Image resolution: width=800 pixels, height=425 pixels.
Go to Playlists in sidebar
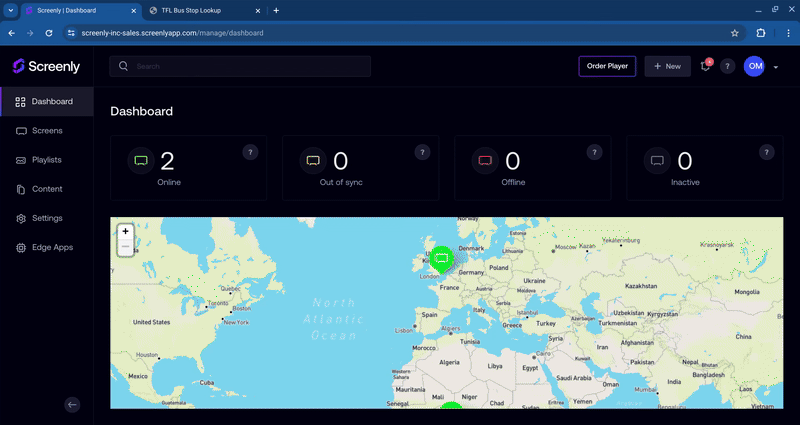46,160
